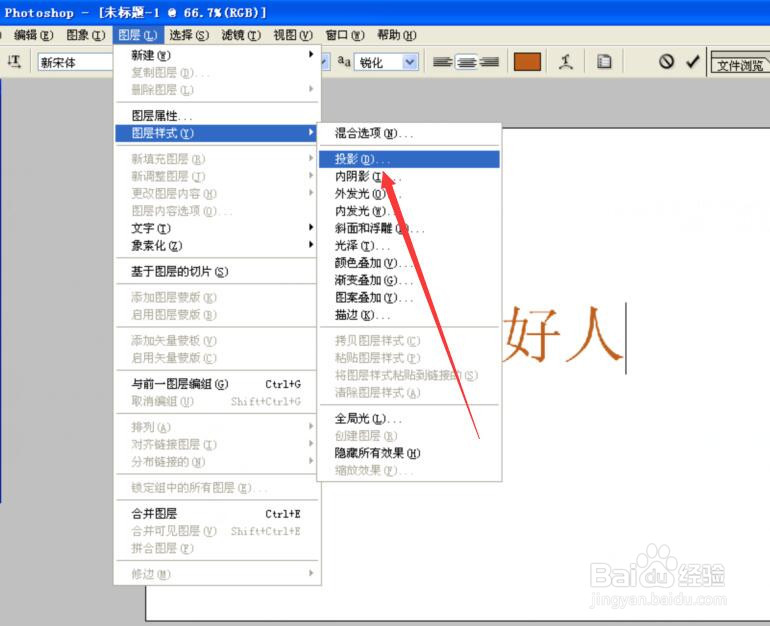Image resolution: width=770 pixels, height=626 pixels.
Task: Click the orange text color swatch
Action: 527,62
